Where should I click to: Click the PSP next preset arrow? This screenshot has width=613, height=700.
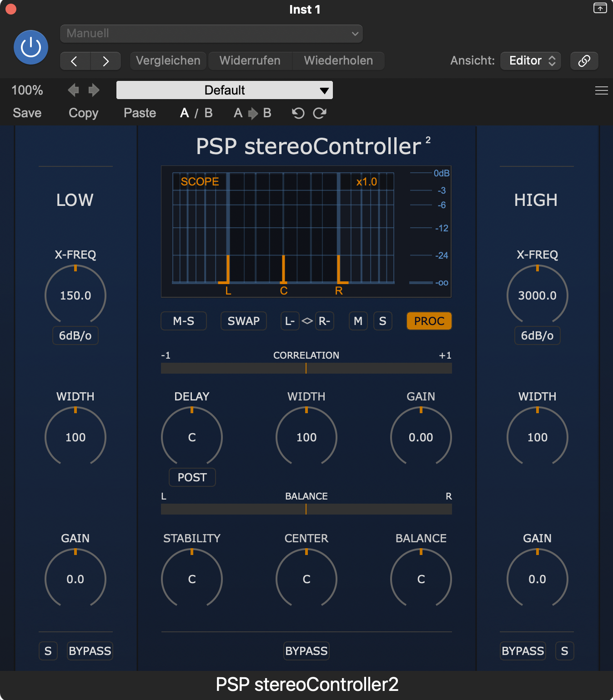click(94, 90)
